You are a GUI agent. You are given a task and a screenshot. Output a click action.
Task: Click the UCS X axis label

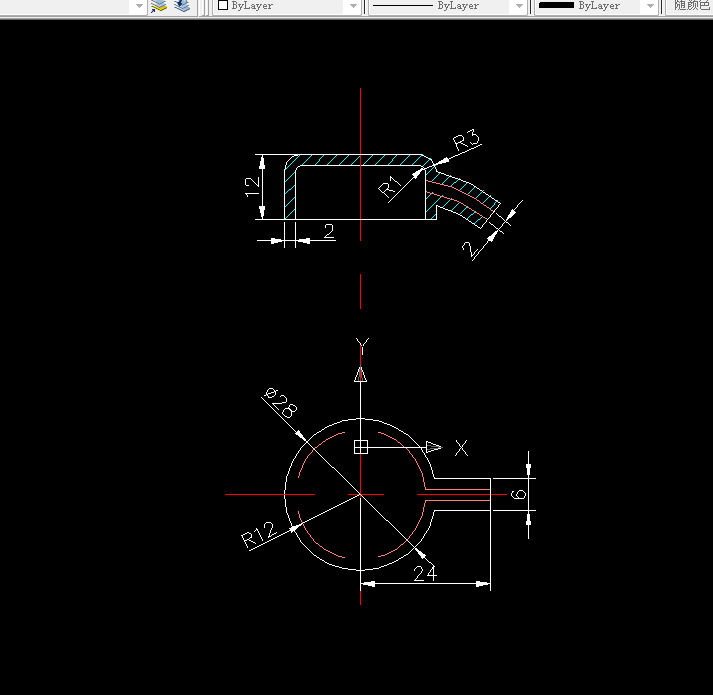(461, 448)
